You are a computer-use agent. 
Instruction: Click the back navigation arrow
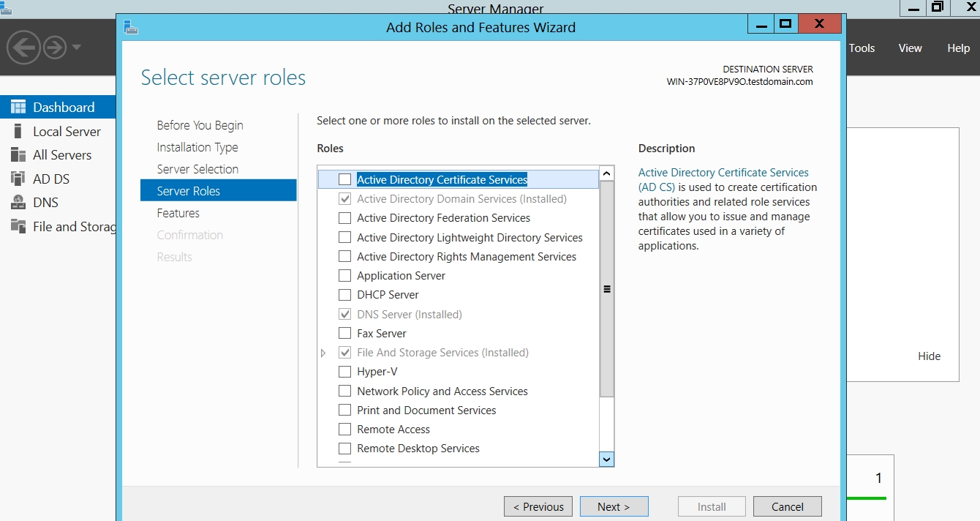(23, 48)
